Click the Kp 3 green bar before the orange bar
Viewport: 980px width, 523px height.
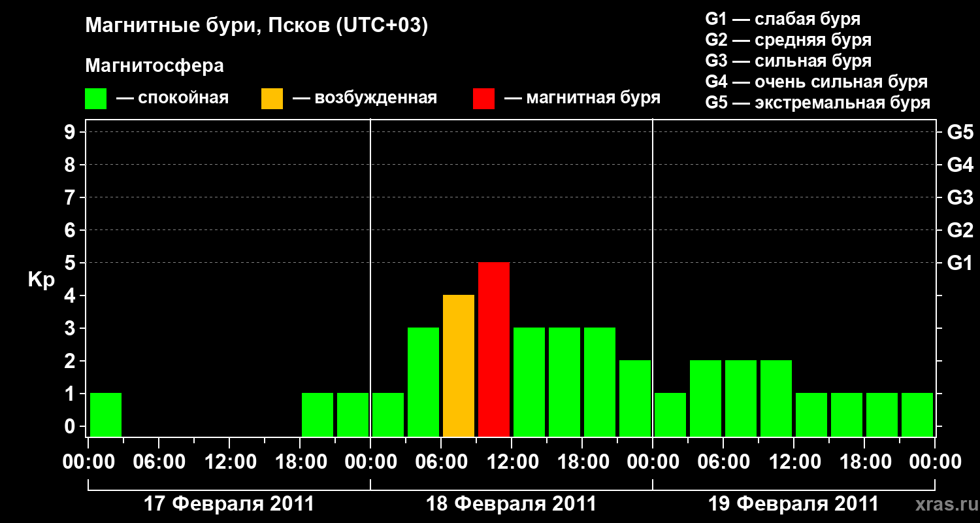pos(423,382)
